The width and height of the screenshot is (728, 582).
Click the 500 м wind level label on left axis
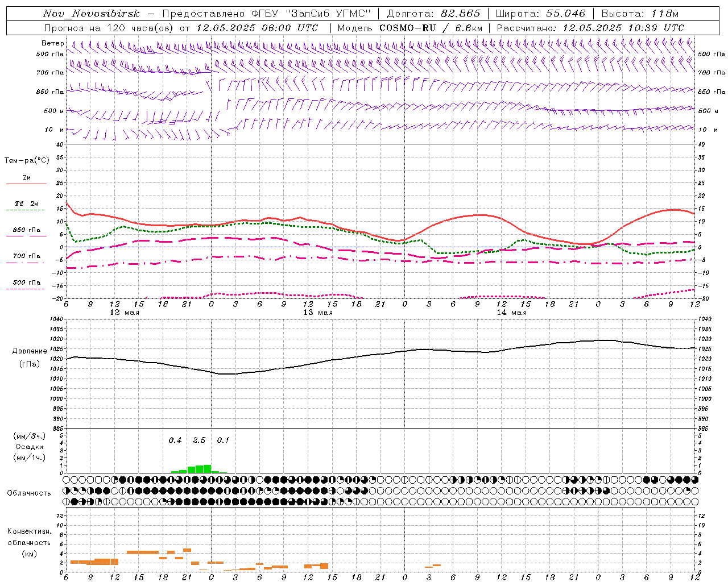click(x=54, y=111)
